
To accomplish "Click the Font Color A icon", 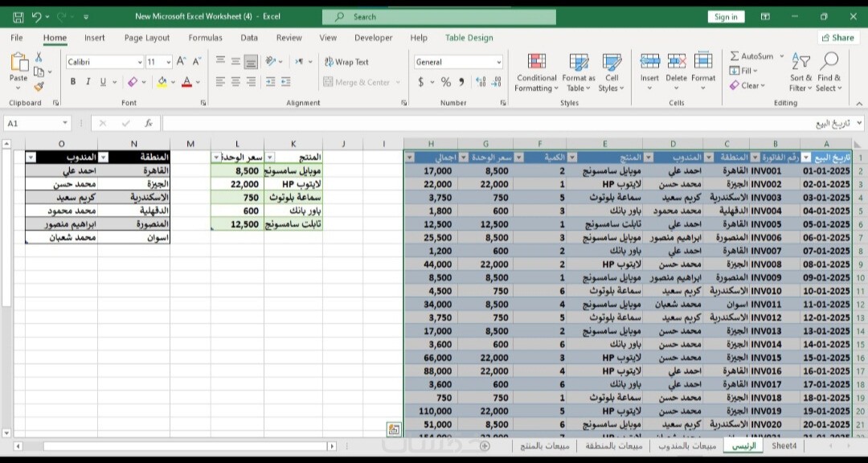I will 186,82.
